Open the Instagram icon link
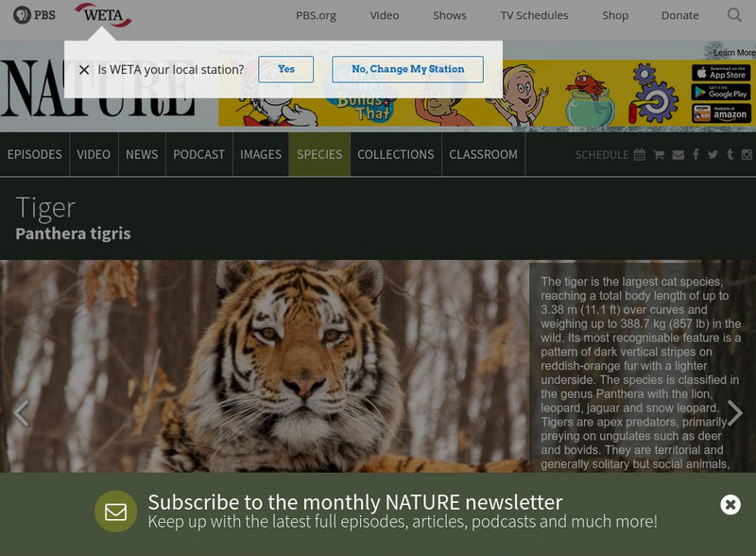 pyautogui.click(x=747, y=154)
